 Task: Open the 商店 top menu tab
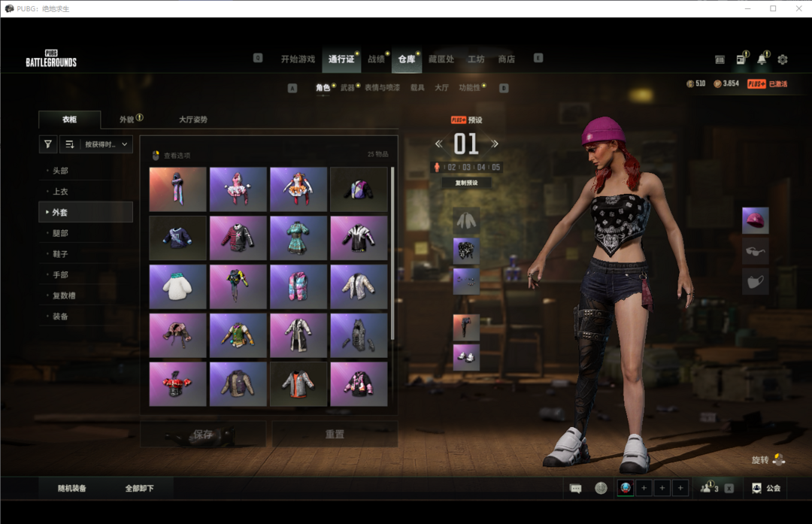pyautogui.click(x=506, y=59)
